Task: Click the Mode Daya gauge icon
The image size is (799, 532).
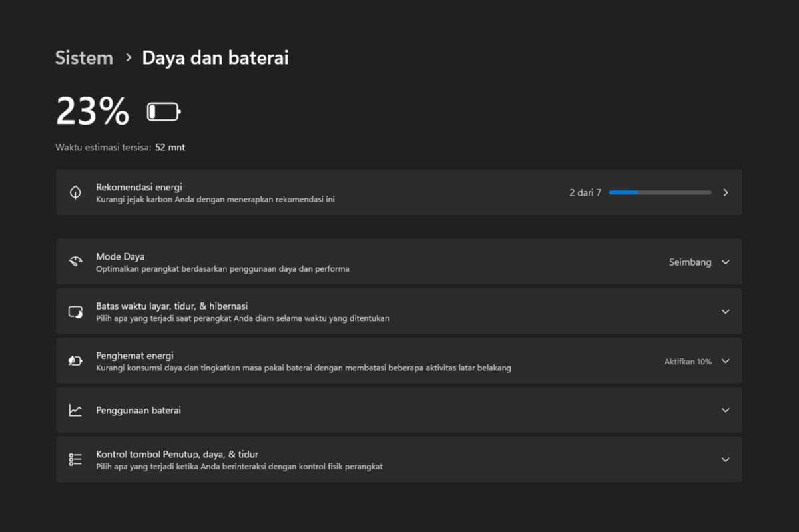Action: pos(75,262)
